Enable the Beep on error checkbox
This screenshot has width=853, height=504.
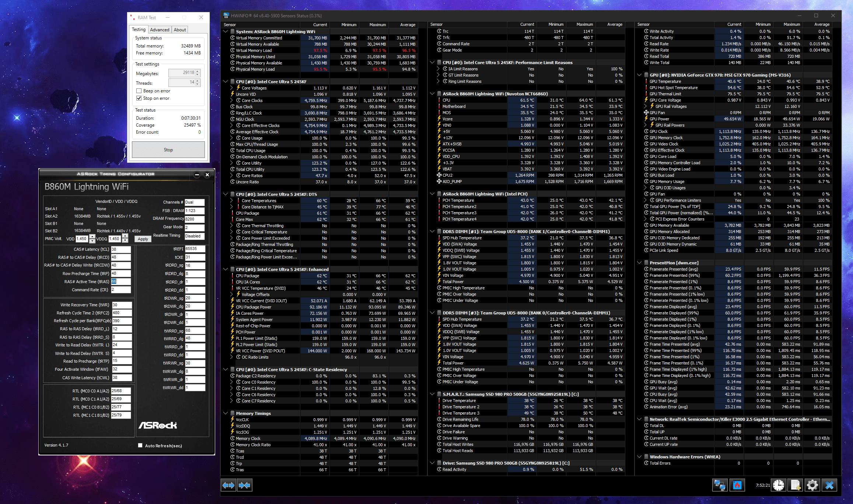[x=139, y=91]
